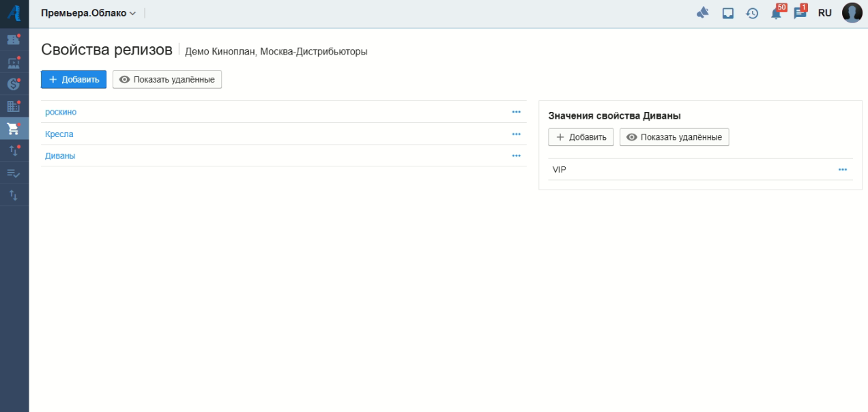868x412 pixels.
Task: Toggle Показать удалённые for release properties
Action: point(167,80)
